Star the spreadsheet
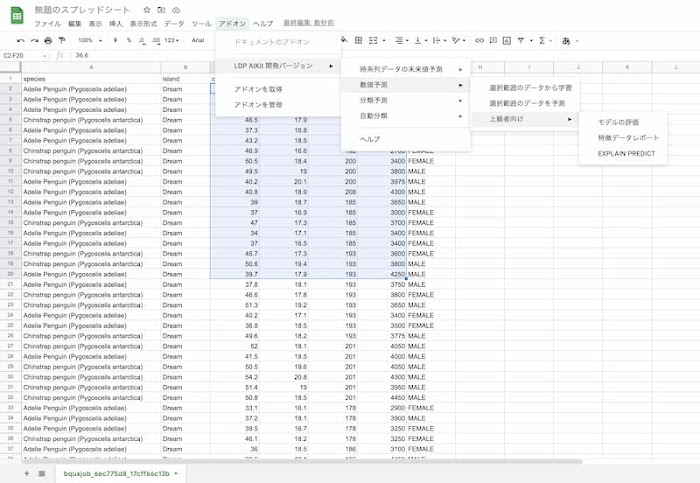700x483 pixels. pos(147,9)
